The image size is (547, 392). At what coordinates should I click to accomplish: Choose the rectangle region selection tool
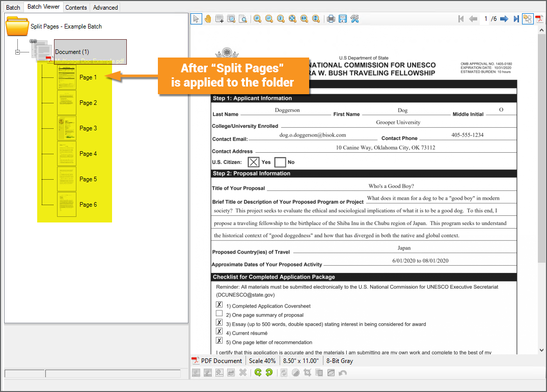[220, 19]
